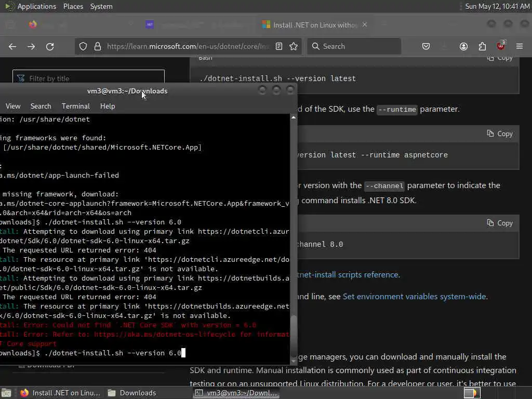Image resolution: width=532 pixels, height=399 pixels.
Task: Open Save to Pocket icon
Action: (x=426, y=46)
